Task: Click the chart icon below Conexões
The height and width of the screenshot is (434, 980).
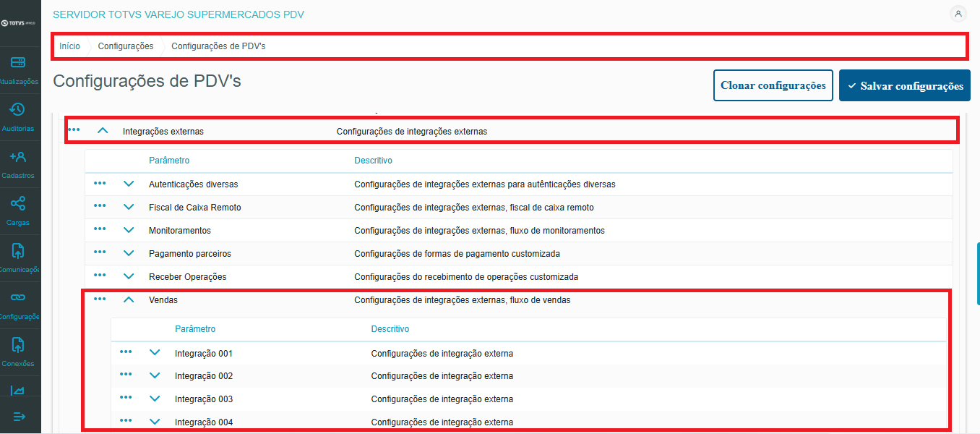Action: tap(18, 391)
